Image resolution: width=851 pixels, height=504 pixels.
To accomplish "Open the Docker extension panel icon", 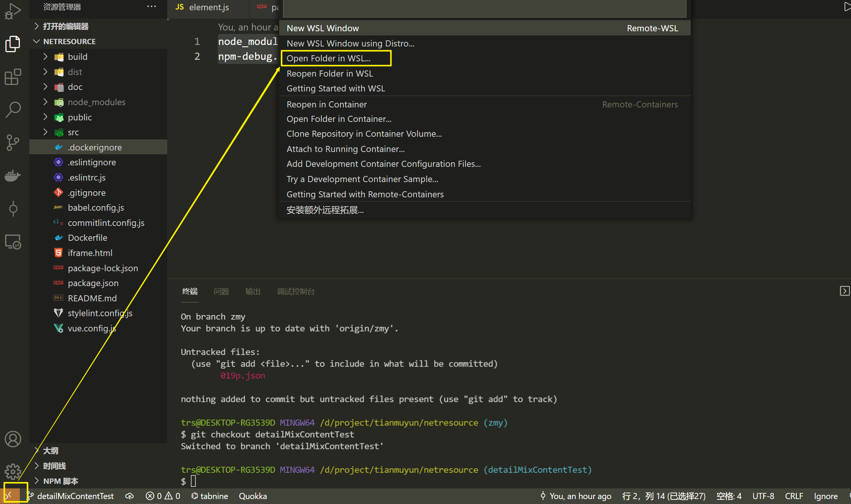I will 13,176.
